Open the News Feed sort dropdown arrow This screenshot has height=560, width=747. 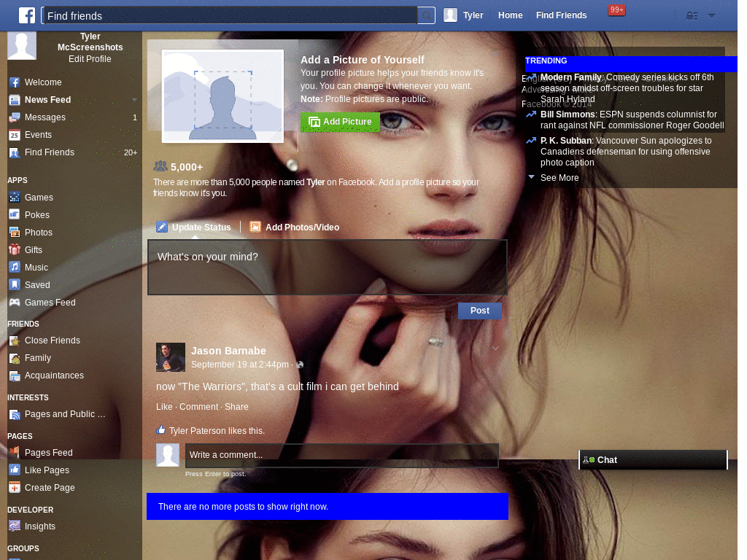135,100
